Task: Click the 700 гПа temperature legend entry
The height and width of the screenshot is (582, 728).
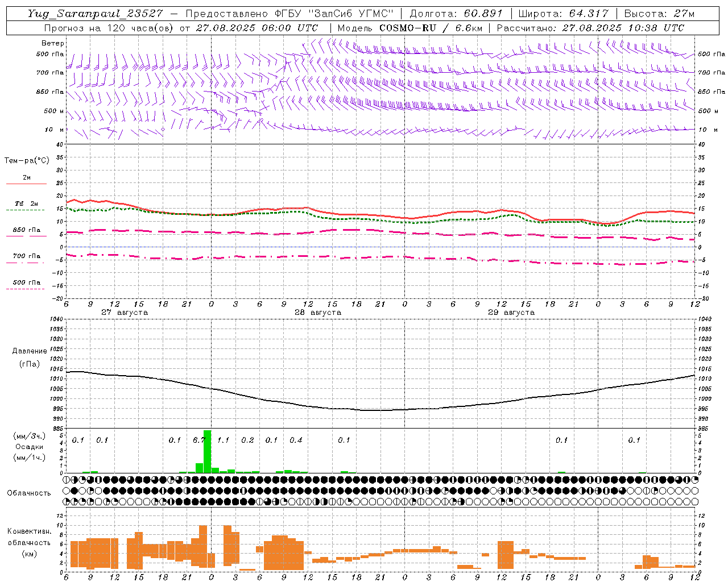Action: 26,256
